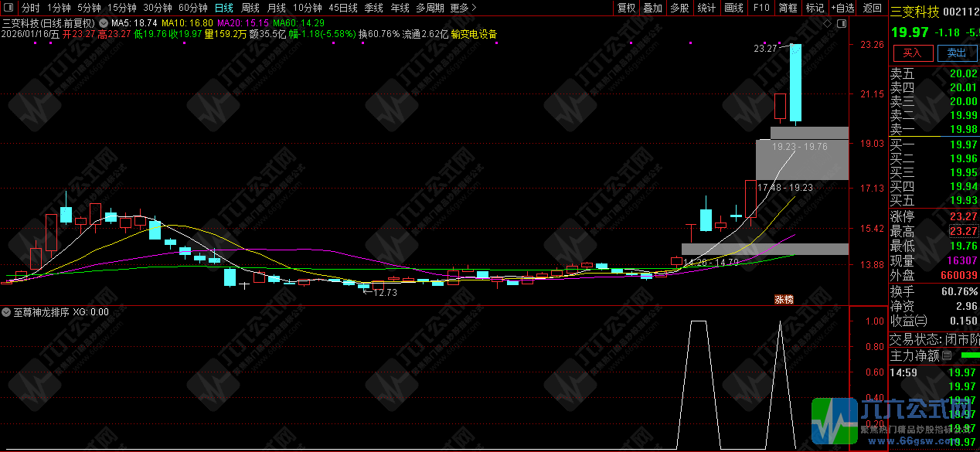980x452 pixels.
Task: Click the 标记 marker tool
Action: pyautogui.click(x=815, y=8)
